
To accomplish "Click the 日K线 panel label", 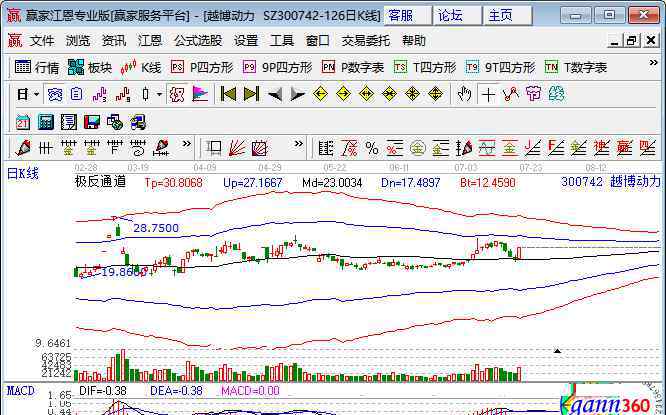I will [23, 173].
